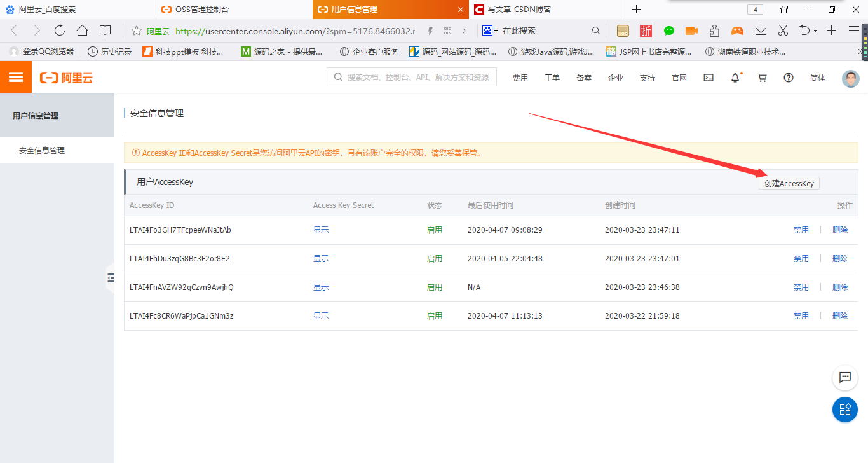Click the undo closed-tab arrow icon
The height and width of the screenshot is (463, 868).
click(x=804, y=31)
